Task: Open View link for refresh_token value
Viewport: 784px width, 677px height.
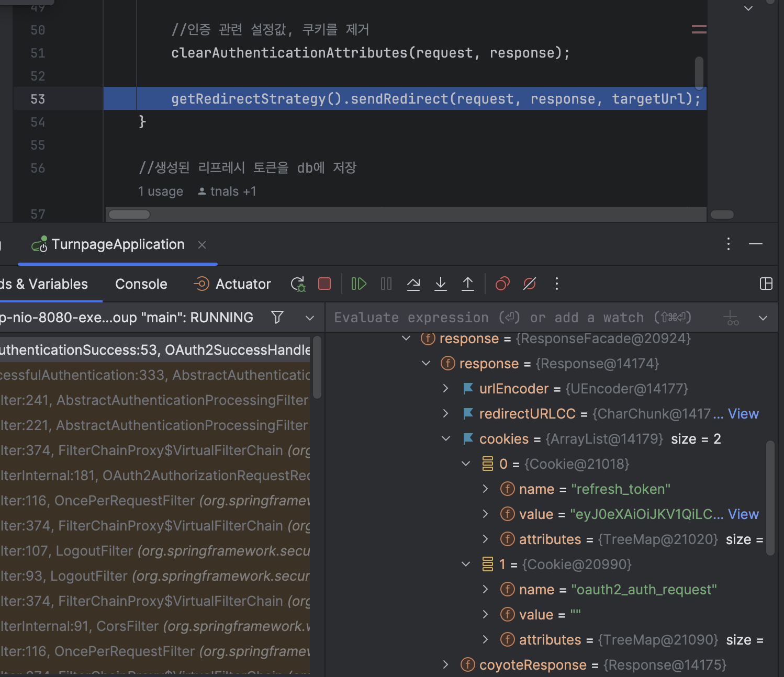Action: coord(743,514)
